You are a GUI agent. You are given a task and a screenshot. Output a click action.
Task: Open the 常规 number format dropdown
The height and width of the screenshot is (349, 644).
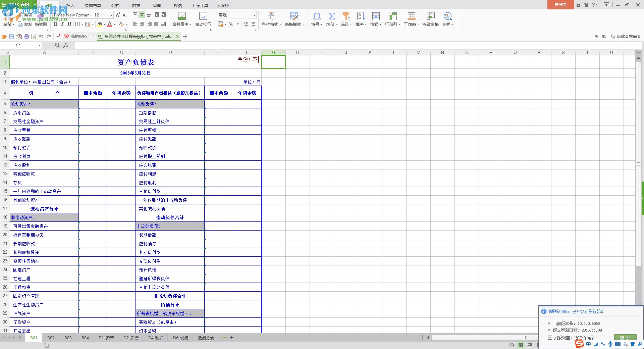[254, 15]
